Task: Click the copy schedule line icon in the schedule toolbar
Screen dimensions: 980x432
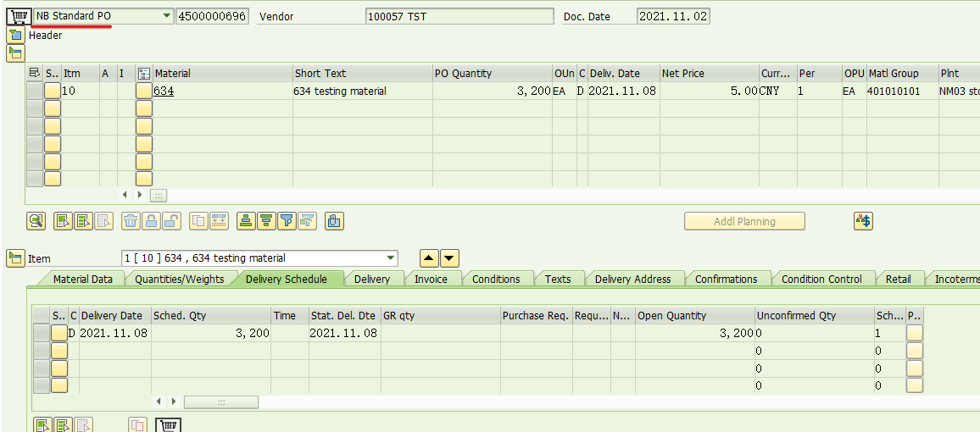Action: [137, 426]
